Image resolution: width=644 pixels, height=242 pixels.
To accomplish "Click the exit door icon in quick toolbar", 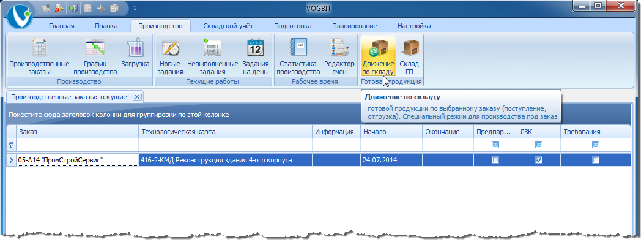I will 73,8.
